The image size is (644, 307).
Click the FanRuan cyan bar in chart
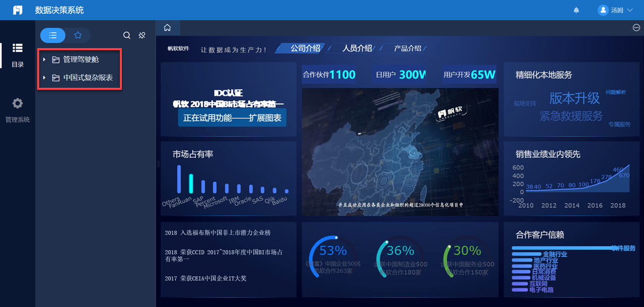tap(191, 183)
